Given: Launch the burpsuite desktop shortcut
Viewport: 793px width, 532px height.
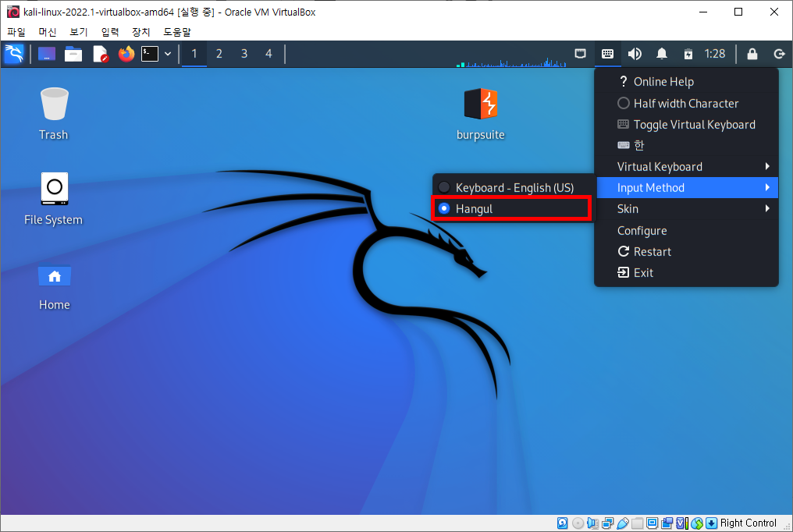Looking at the screenshot, I should point(481,114).
